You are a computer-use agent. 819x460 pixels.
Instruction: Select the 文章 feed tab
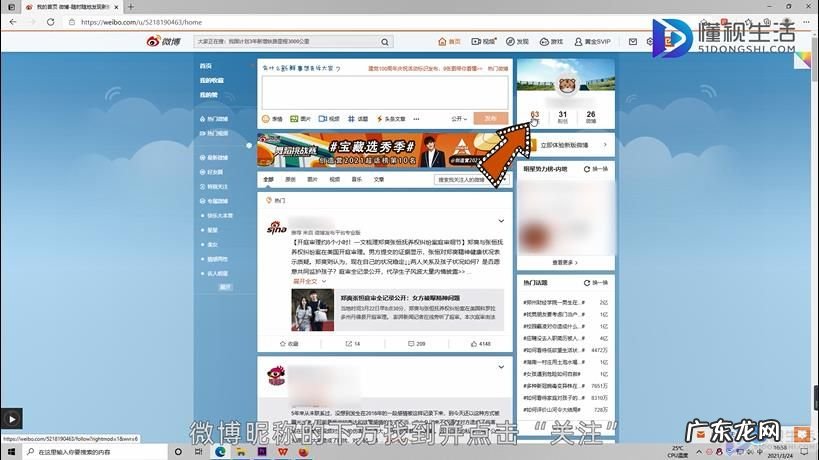(379, 179)
